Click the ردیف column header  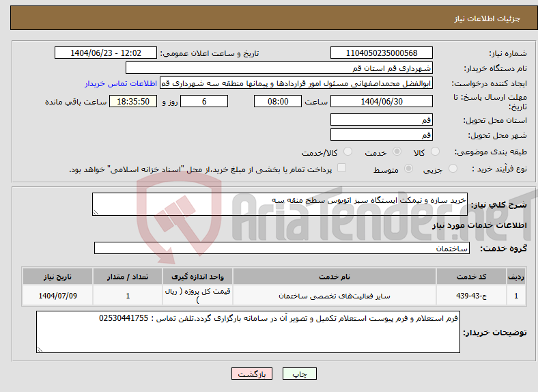coord(516,277)
